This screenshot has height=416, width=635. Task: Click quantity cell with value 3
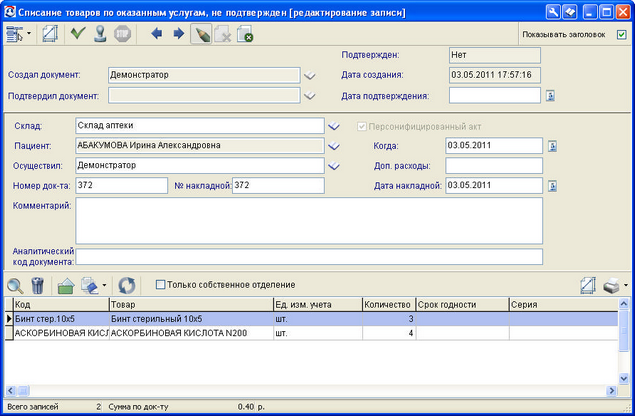coord(389,319)
